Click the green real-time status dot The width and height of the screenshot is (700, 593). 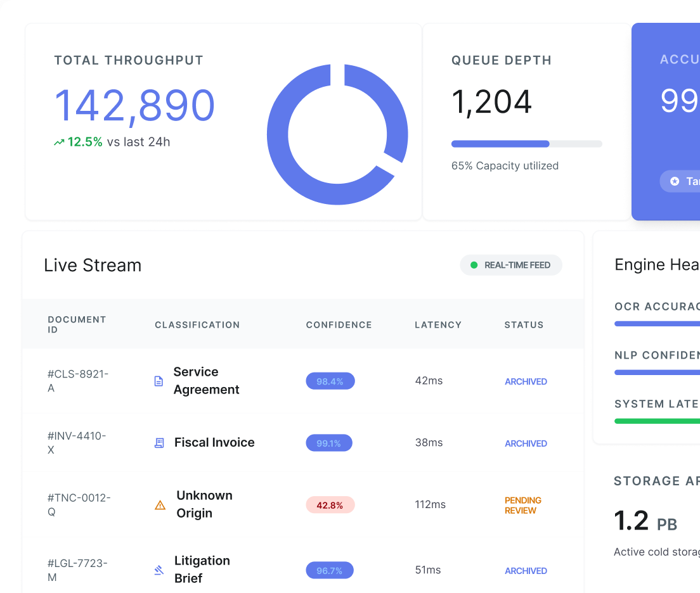coord(474,265)
